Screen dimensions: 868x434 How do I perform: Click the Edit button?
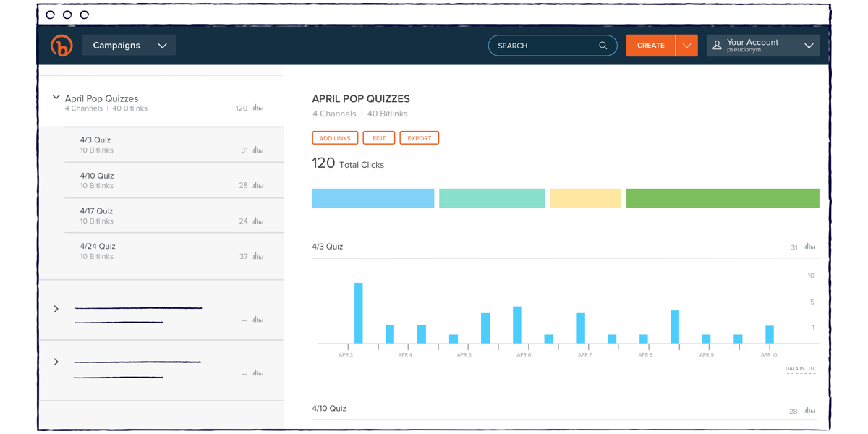tap(379, 138)
